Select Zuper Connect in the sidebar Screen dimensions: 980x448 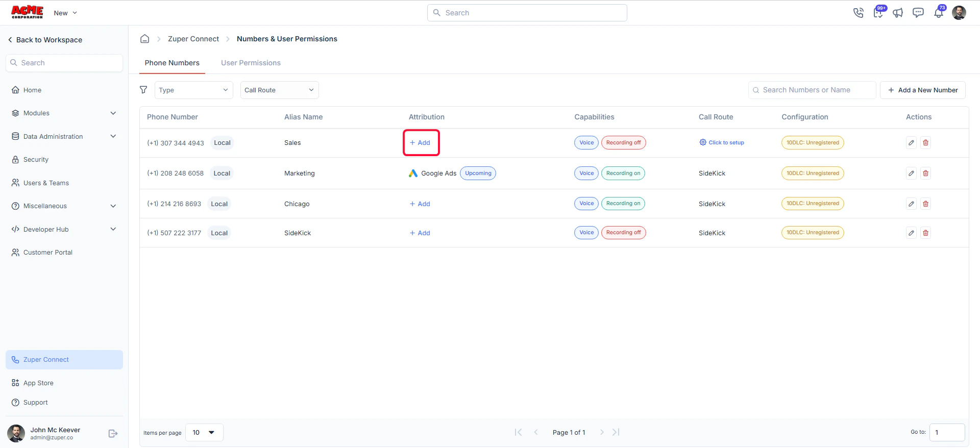point(64,360)
